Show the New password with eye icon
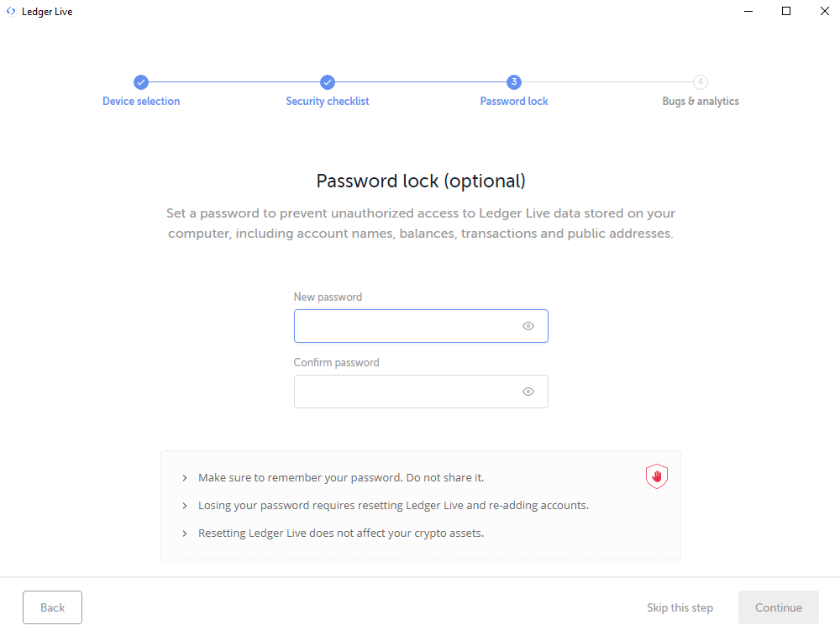Image resolution: width=840 pixels, height=636 pixels. (528, 326)
